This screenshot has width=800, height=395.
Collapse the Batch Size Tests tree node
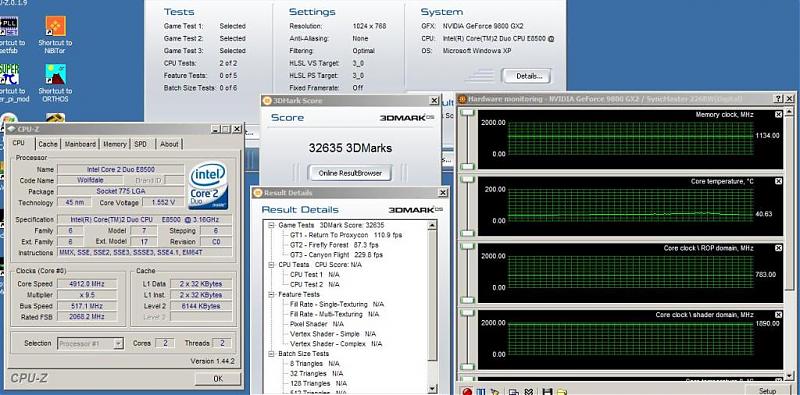[x=271, y=354]
